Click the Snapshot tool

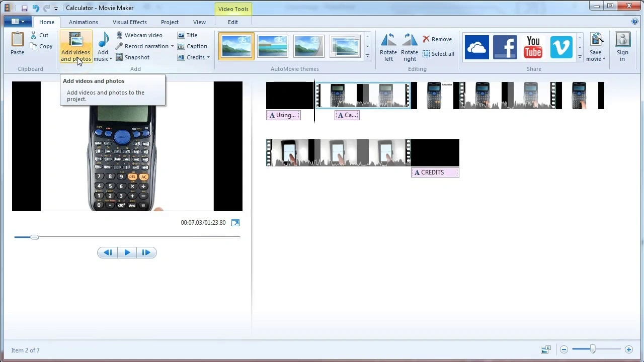(133, 57)
